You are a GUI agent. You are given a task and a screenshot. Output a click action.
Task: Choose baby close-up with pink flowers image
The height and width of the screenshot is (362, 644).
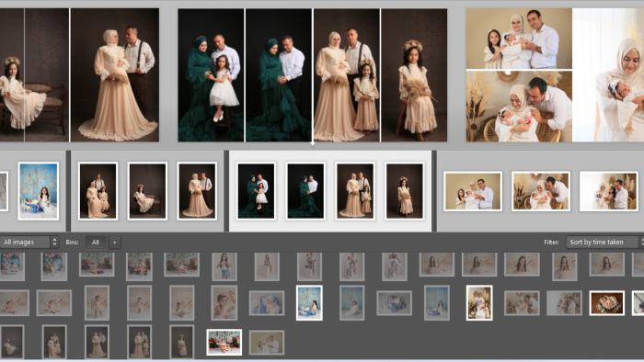click(x=224, y=303)
